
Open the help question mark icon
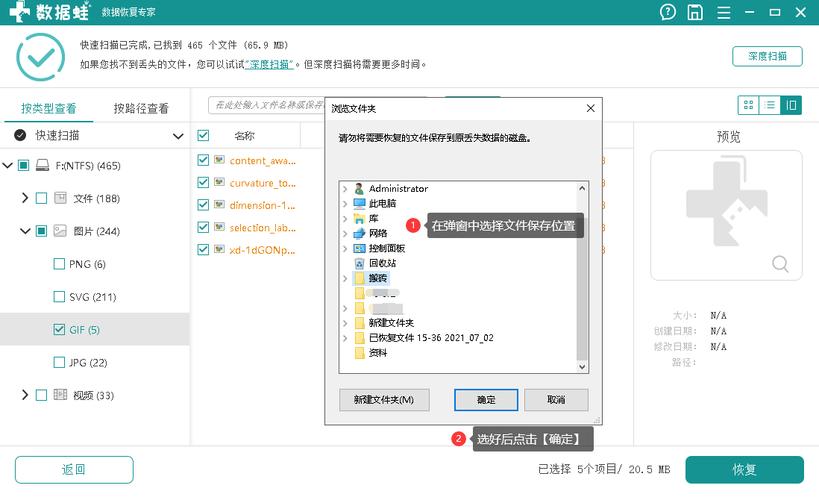(668, 12)
